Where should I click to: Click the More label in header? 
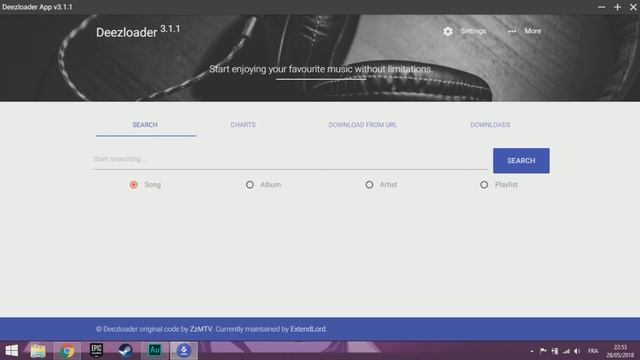[533, 31]
